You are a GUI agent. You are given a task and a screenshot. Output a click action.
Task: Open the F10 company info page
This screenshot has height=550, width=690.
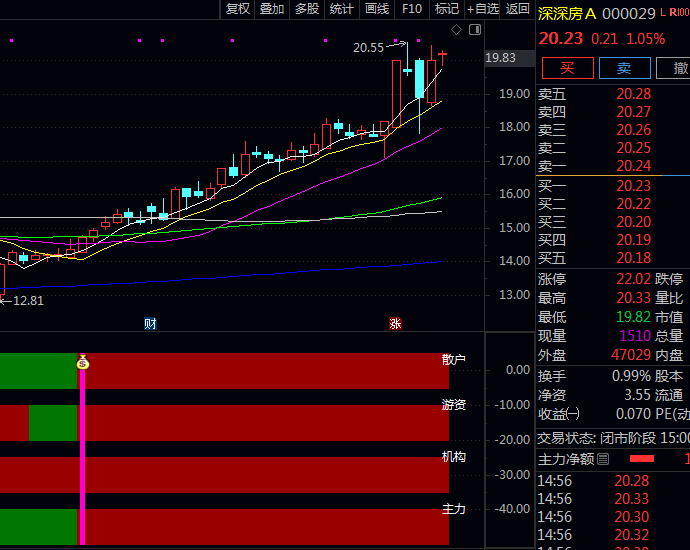click(x=412, y=9)
